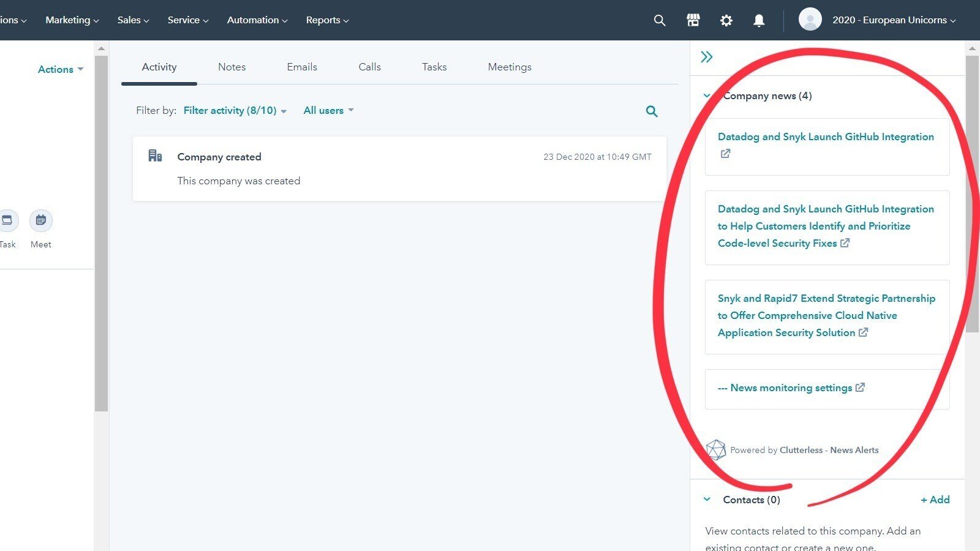The width and height of the screenshot is (980, 551).
Task: Switch to the Emails tab
Action: (301, 67)
